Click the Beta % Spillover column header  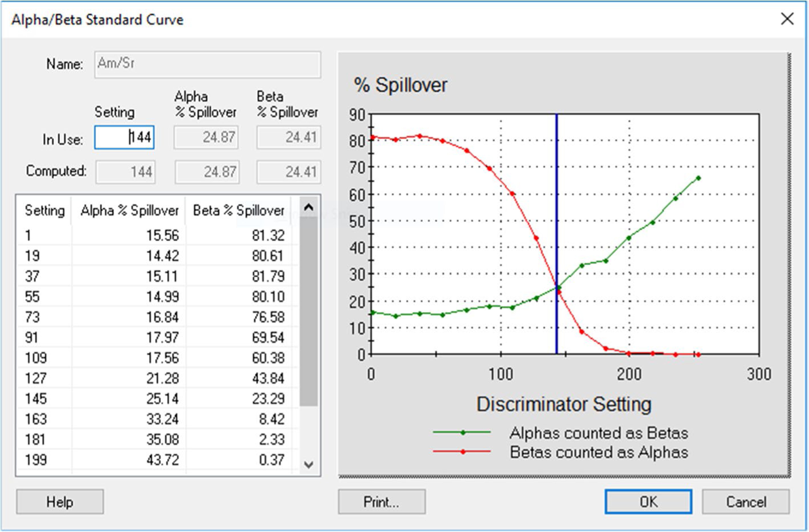[238, 210]
